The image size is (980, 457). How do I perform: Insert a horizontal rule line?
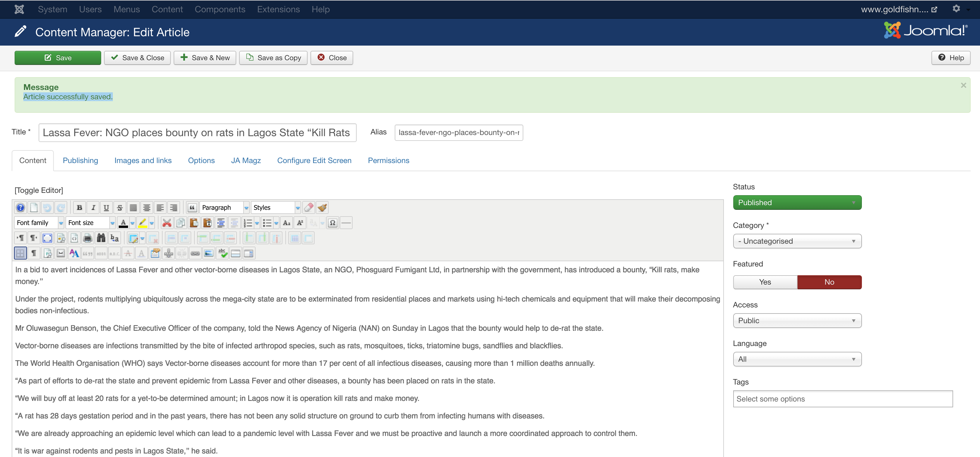pyautogui.click(x=346, y=223)
